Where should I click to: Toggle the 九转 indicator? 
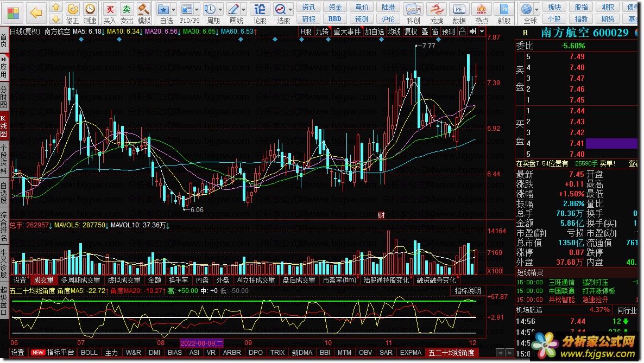322,31
